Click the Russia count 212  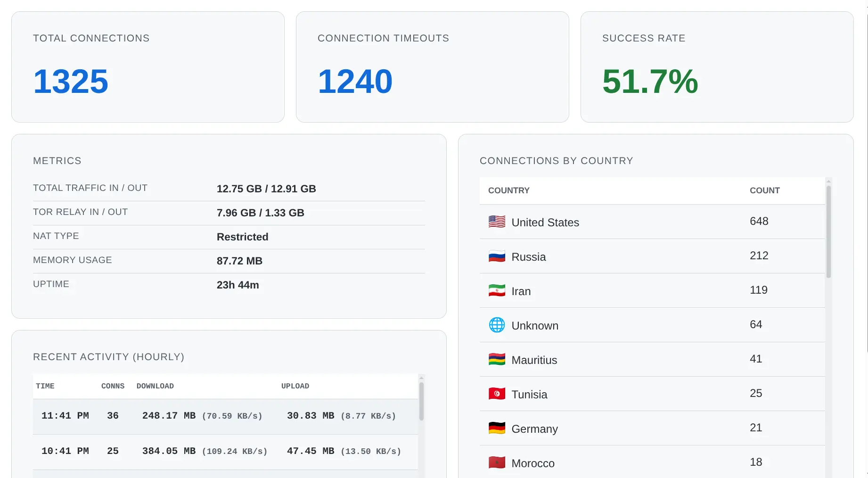click(759, 255)
